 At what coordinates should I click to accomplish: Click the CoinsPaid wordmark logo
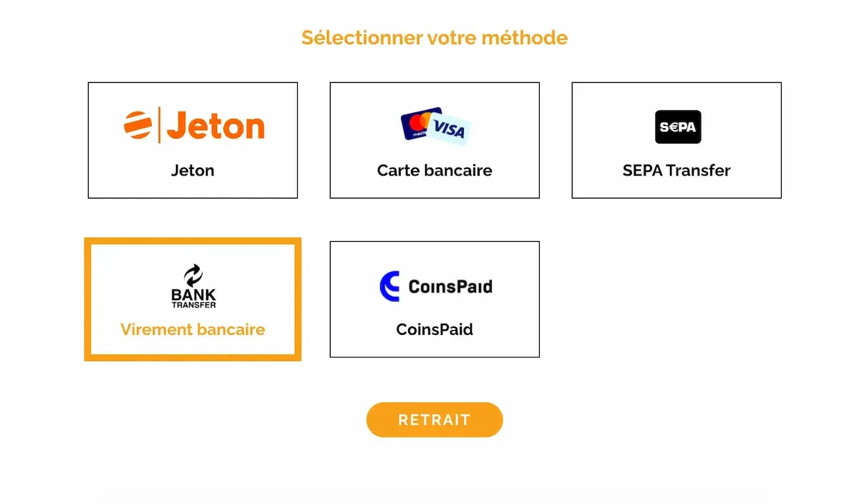pos(450,287)
